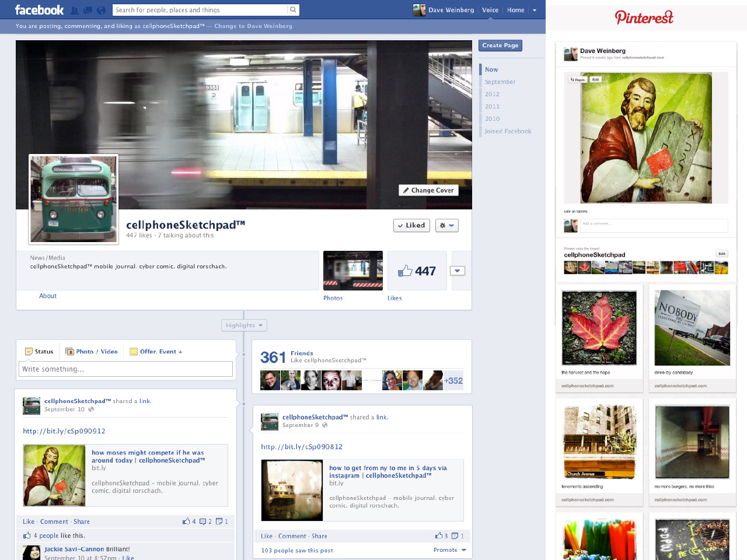Open 'the harvest and the hope' leaf pin

click(599, 328)
